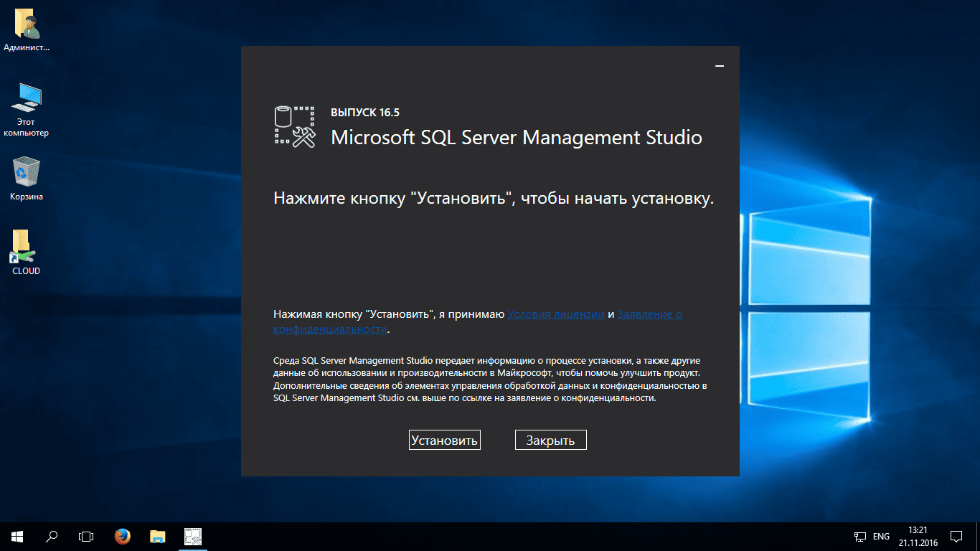Image resolution: width=980 pixels, height=551 pixels.
Task: Open the clock showing 13:21
Action: [x=918, y=536]
